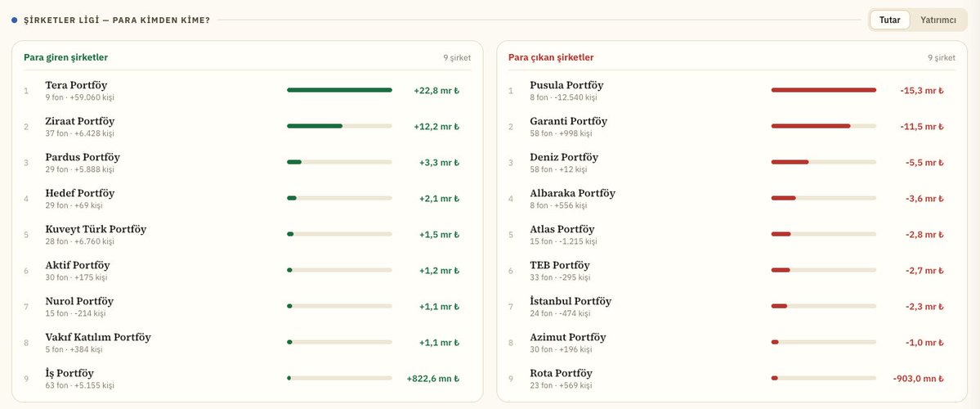Click the 'Para çıkan şirketler' heading
The image size is (980, 409).
(x=551, y=57)
